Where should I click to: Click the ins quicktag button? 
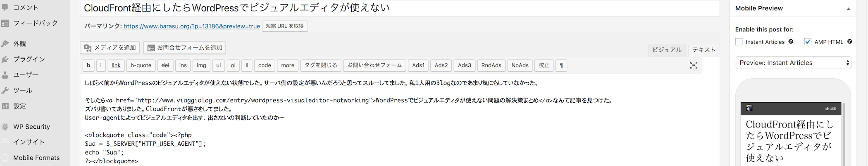click(x=183, y=65)
